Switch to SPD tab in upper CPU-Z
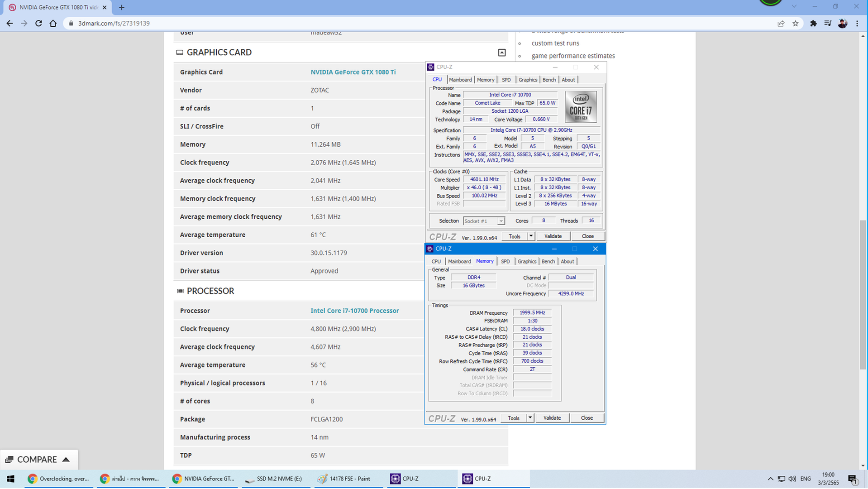868x489 pixels. coord(506,80)
